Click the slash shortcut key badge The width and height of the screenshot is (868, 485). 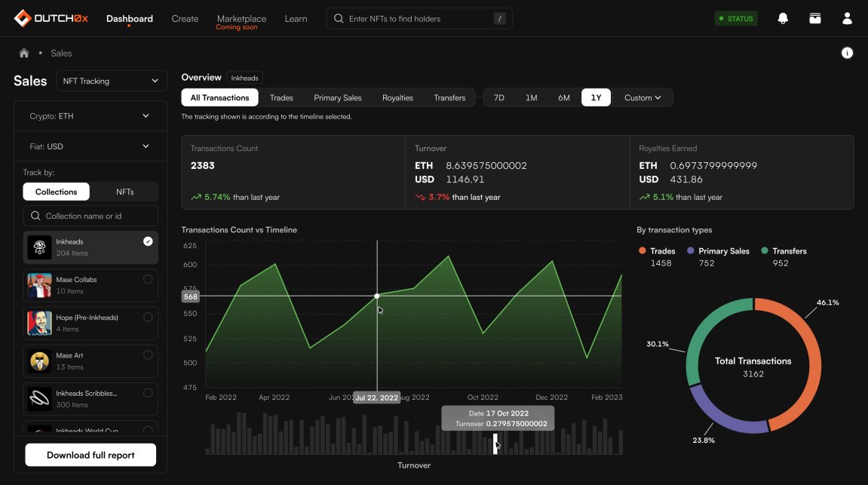point(499,18)
